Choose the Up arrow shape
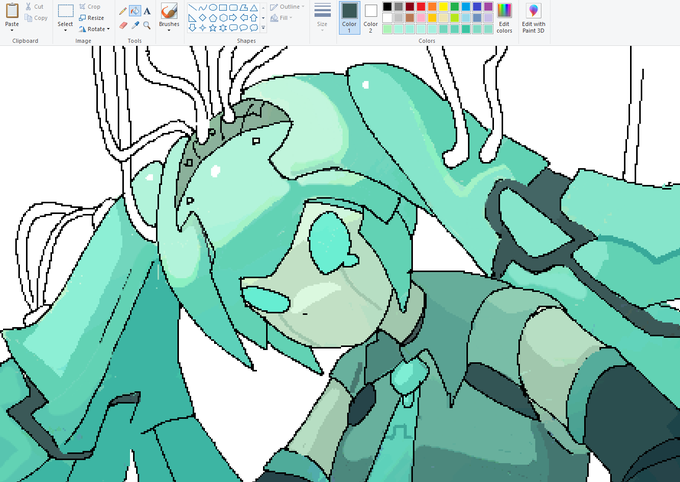 tap(254, 18)
